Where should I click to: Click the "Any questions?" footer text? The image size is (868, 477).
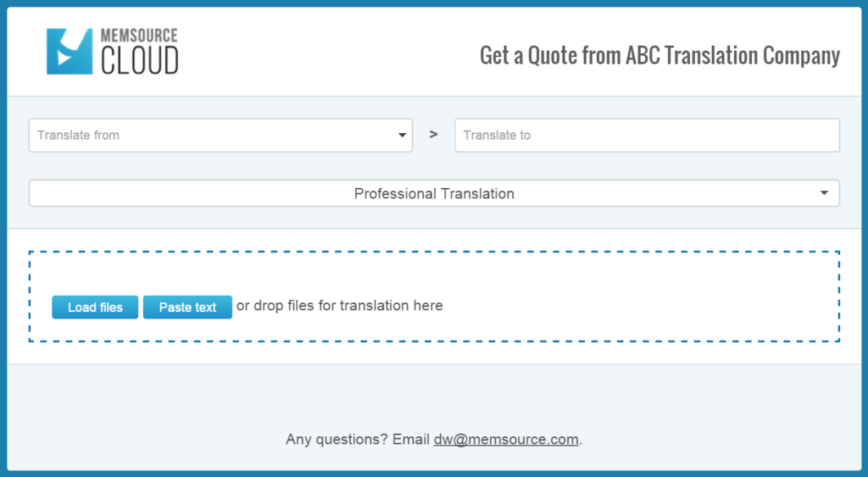click(337, 440)
